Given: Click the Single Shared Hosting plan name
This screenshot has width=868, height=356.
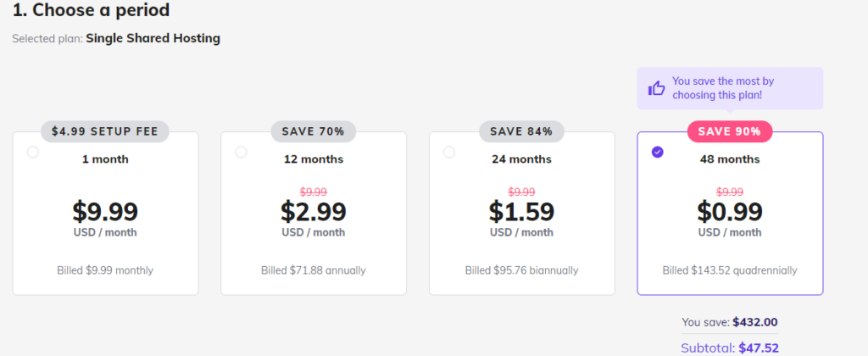Looking at the screenshot, I should tap(153, 39).
